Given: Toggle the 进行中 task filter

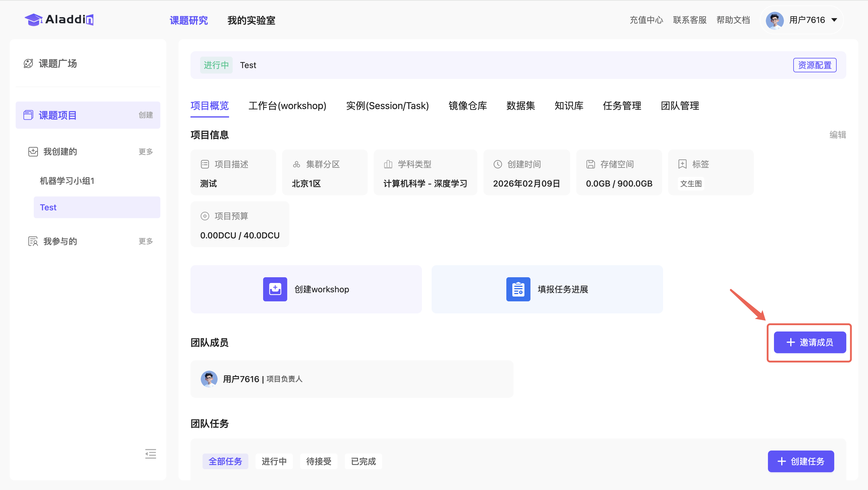Looking at the screenshot, I should (x=274, y=461).
